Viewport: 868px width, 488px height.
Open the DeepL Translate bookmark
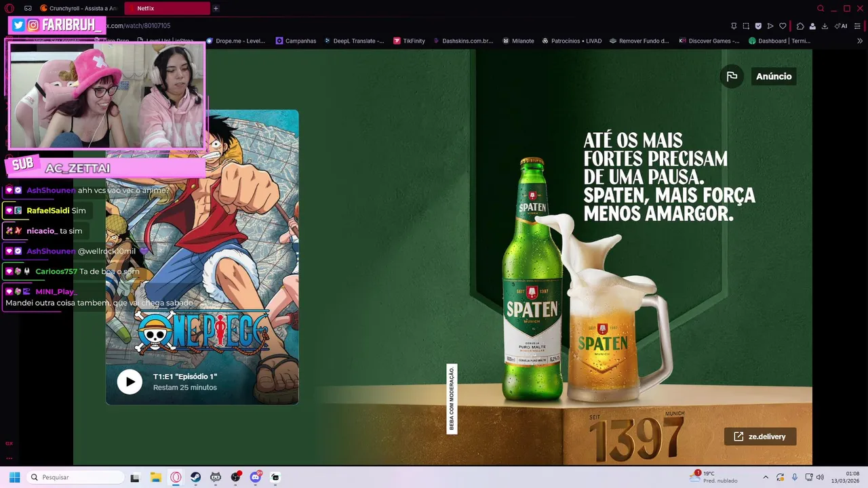[353, 41]
